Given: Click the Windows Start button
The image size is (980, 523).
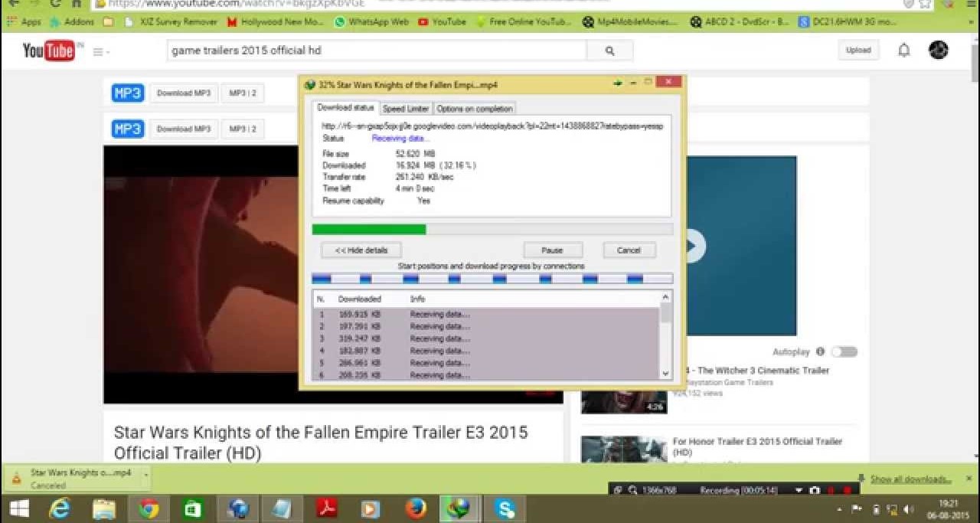Looking at the screenshot, I should [x=18, y=508].
